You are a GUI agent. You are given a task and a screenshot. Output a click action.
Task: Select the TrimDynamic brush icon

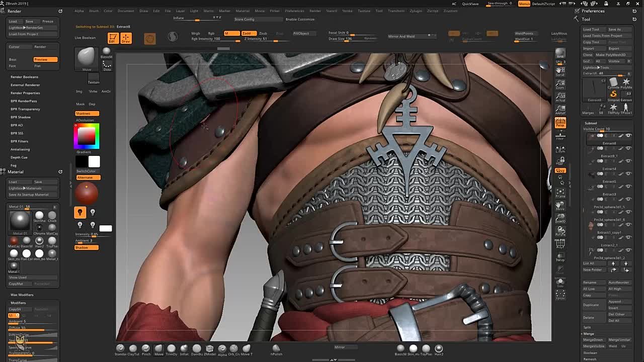(x=171, y=349)
